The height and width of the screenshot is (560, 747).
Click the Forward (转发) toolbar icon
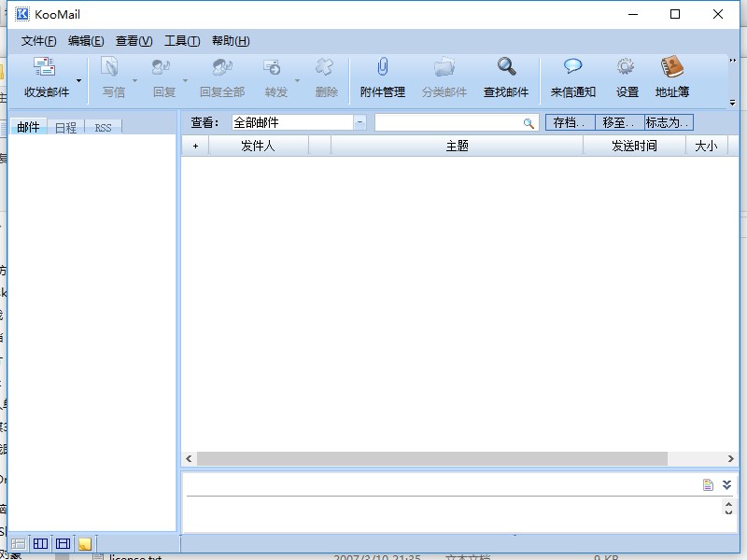[273, 67]
